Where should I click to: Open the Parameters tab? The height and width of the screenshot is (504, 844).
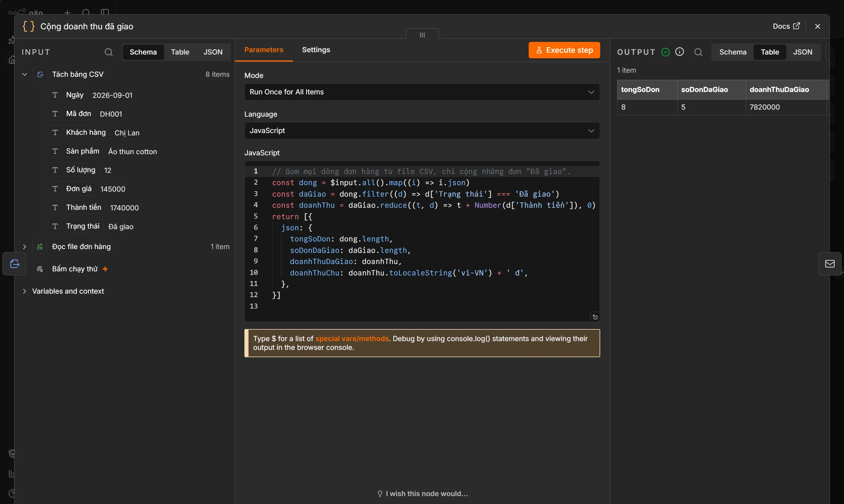(x=263, y=50)
